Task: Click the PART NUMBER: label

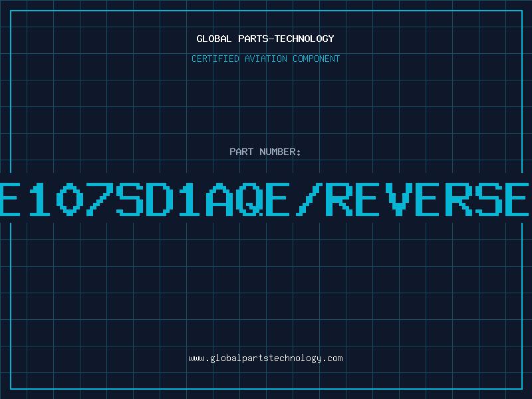Action: click(x=265, y=152)
